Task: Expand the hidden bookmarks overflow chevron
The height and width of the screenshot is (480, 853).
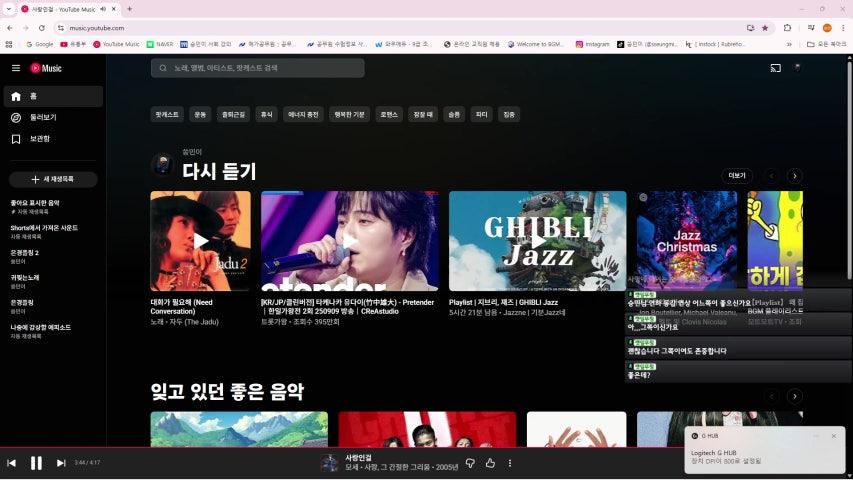Action: [789, 44]
